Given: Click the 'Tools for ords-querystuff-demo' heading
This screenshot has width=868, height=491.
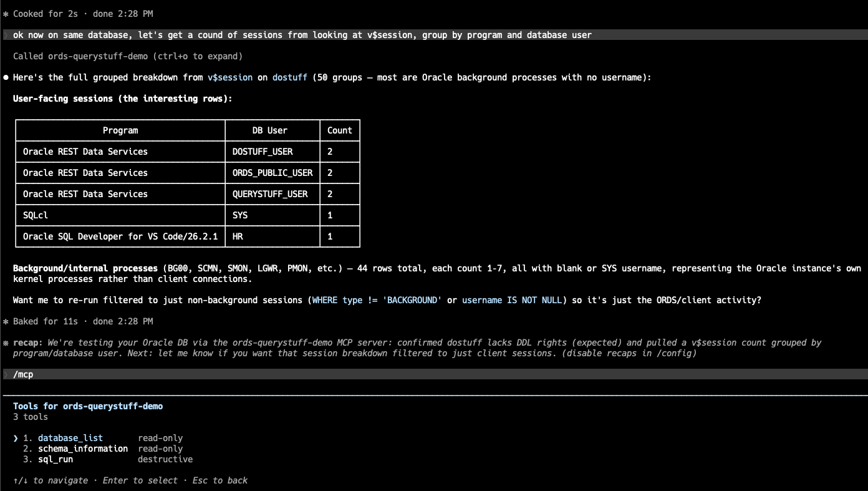Looking at the screenshot, I should (88, 406).
